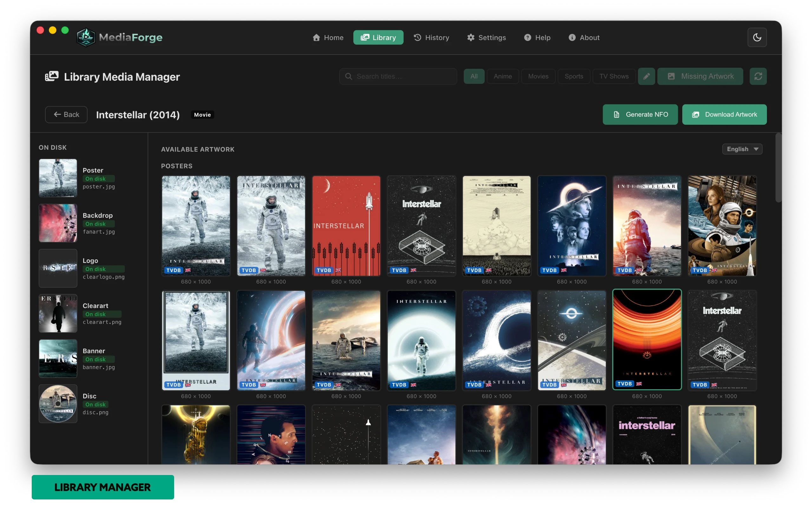The width and height of the screenshot is (812, 508).
Task: Click the clearart.png filename text
Action: 102,322
